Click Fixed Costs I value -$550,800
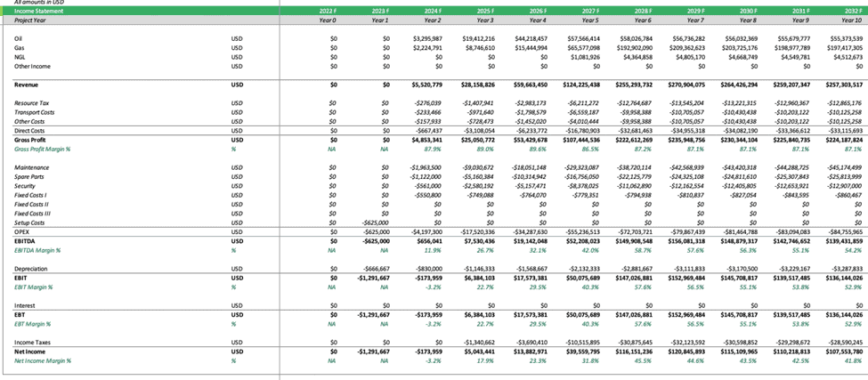Viewport: 868px width, 380px height. coord(428,195)
